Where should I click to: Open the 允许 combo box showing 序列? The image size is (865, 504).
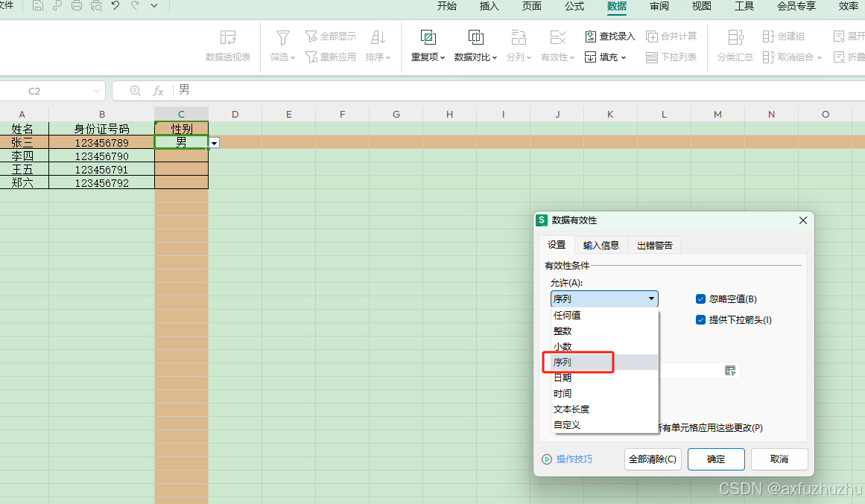coord(604,299)
